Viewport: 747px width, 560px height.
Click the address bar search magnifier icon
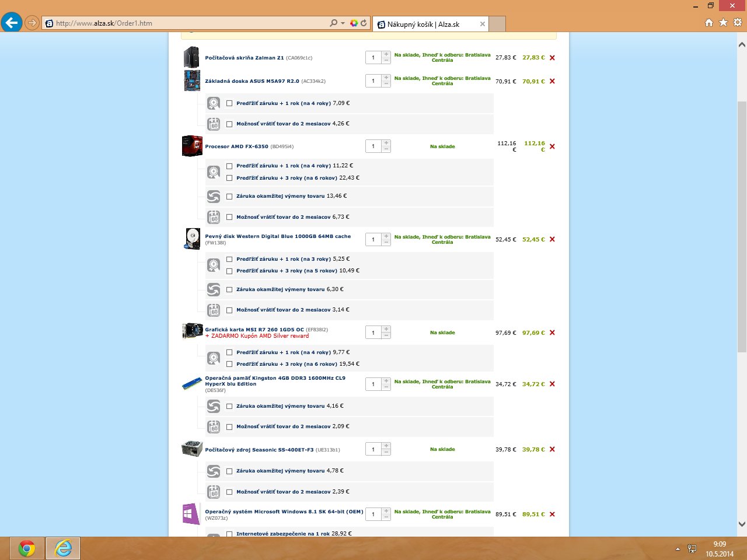tap(333, 23)
